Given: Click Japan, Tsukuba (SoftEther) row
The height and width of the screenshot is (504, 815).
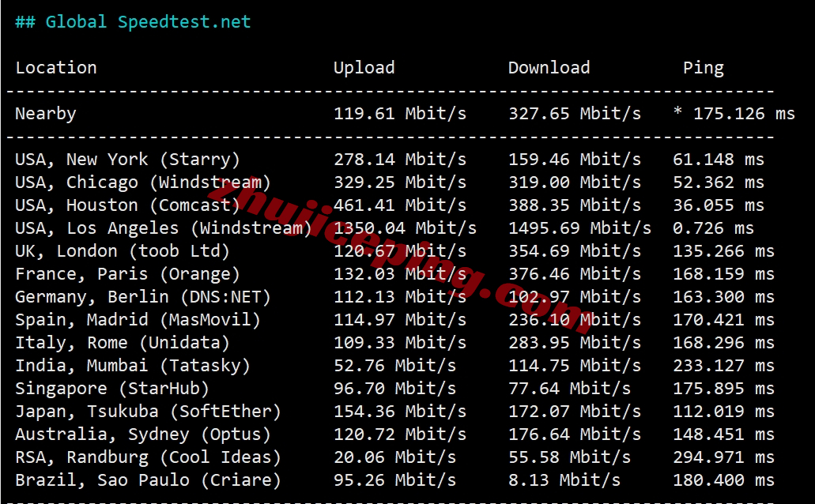Looking at the screenshot, I should (x=394, y=411).
